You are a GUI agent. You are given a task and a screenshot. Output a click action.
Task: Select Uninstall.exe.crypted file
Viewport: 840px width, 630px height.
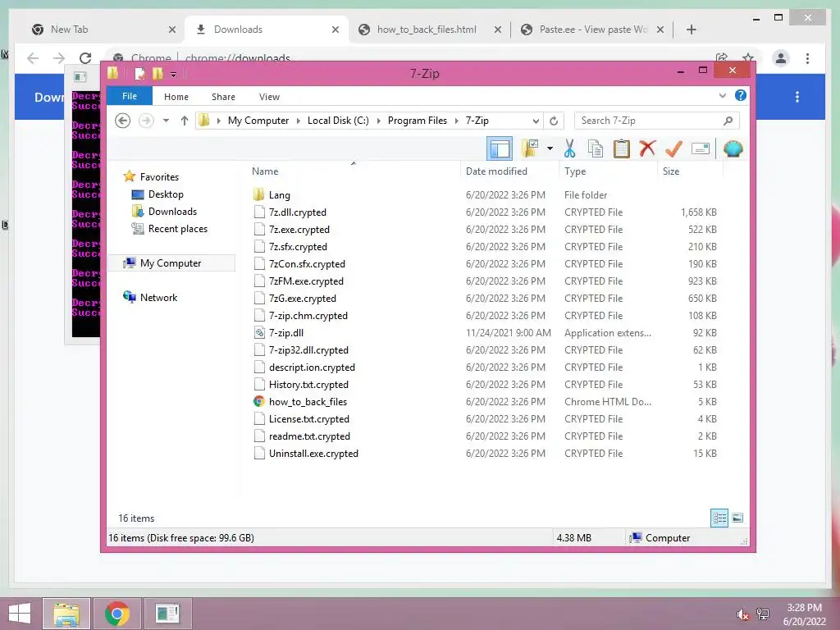point(313,453)
